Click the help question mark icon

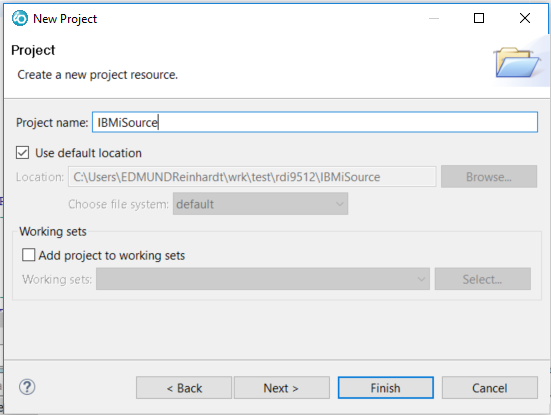tap(27, 387)
